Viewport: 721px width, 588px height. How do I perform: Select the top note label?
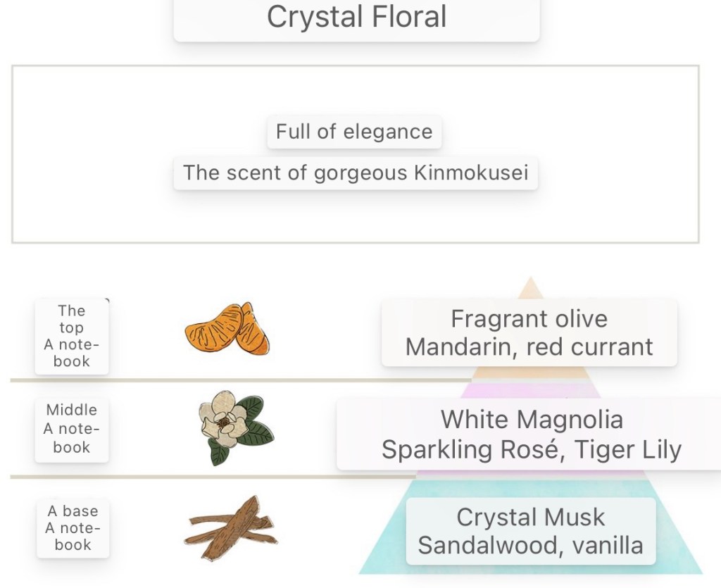(x=72, y=336)
